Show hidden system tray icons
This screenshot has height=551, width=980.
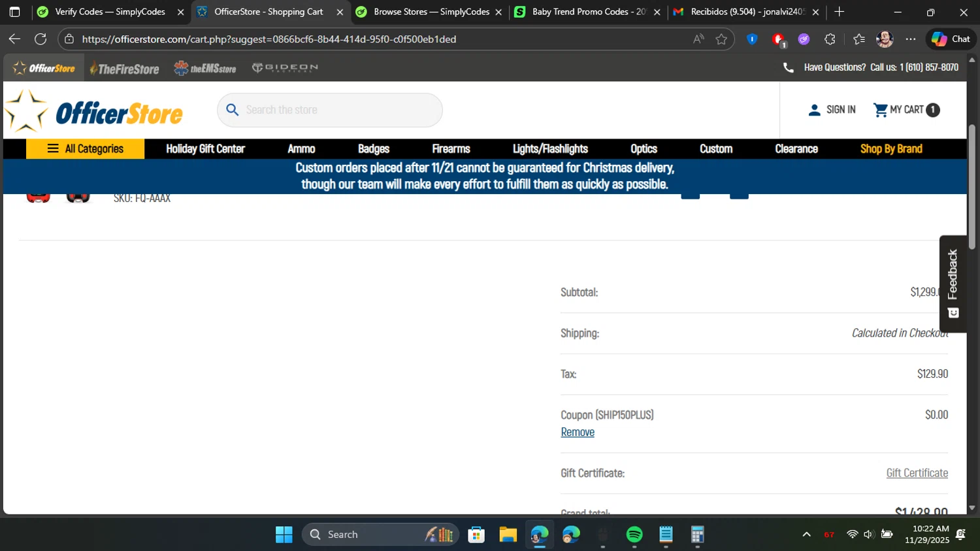click(x=807, y=535)
